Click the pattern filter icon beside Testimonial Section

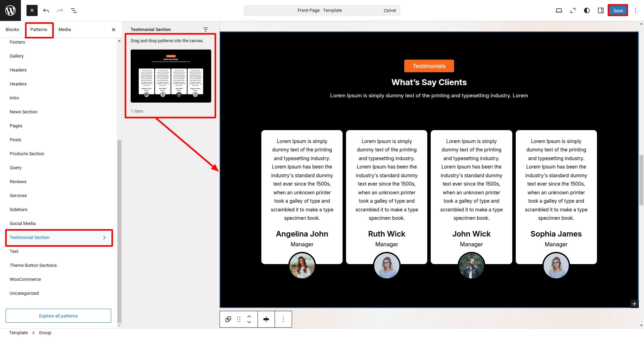pyautogui.click(x=206, y=30)
